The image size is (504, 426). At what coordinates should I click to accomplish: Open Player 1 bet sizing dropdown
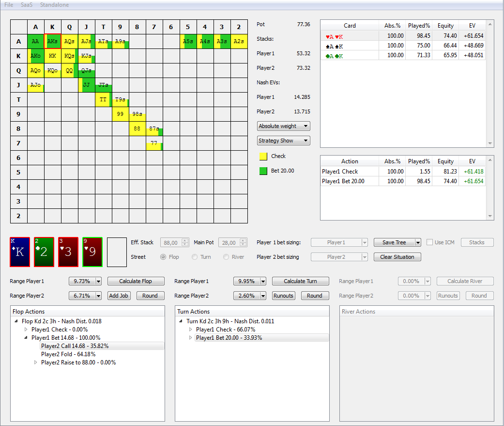point(339,242)
